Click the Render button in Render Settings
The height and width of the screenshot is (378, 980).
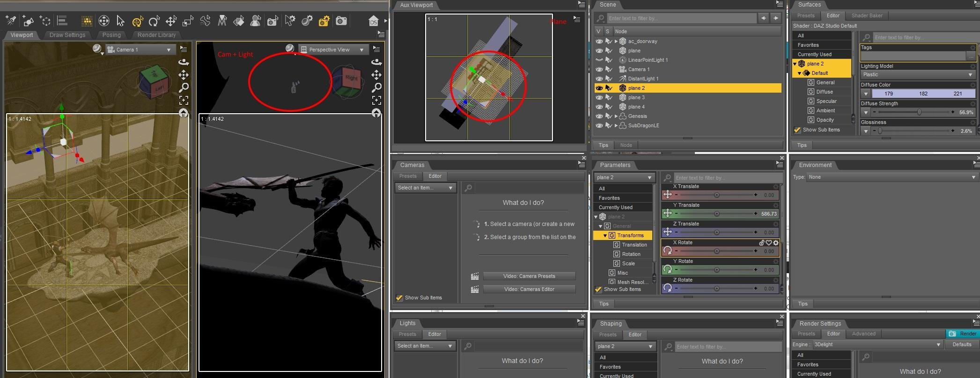963,334
